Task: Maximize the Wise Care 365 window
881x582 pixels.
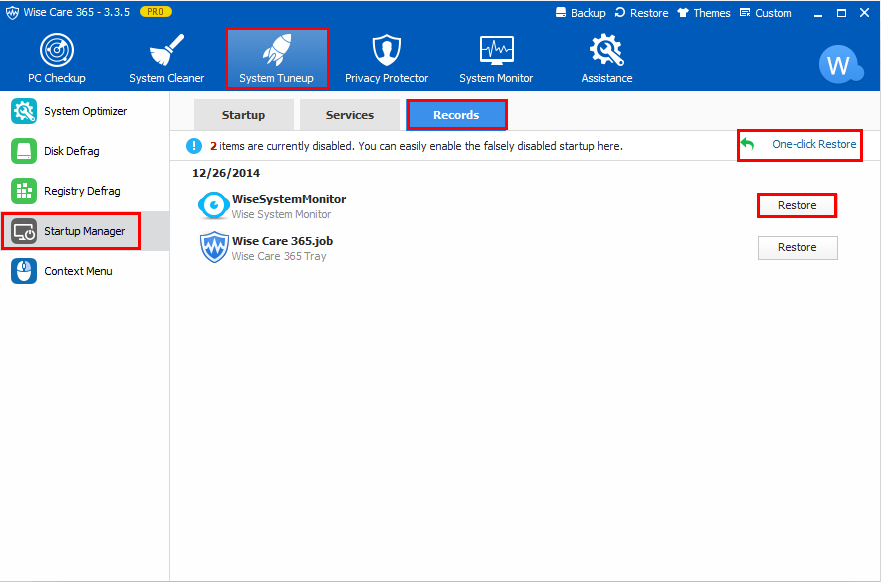Action: 842,13
